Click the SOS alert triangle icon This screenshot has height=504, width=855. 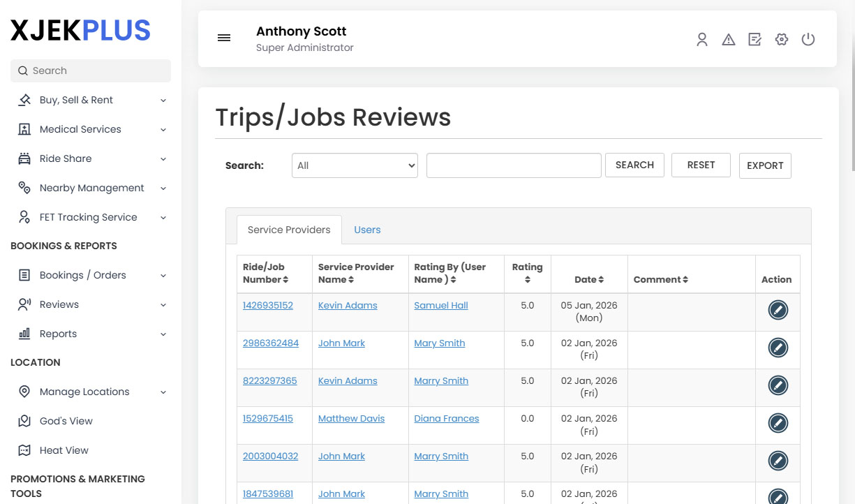click(728, 40)
